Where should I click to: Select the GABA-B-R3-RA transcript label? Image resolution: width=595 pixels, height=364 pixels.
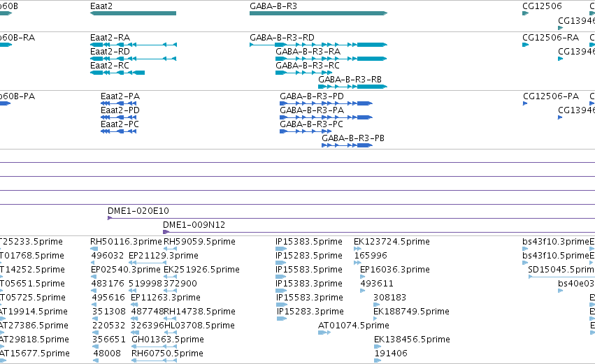[308, 52]
